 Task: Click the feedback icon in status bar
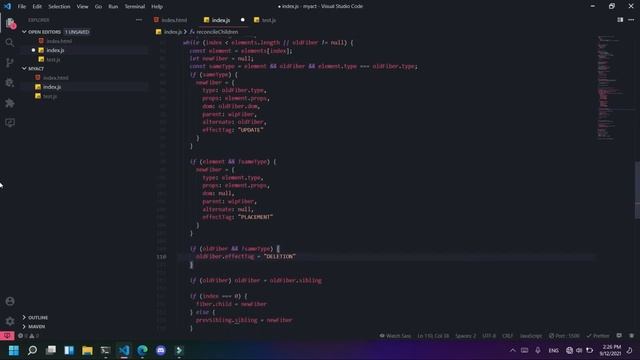[x=619, y=336]
